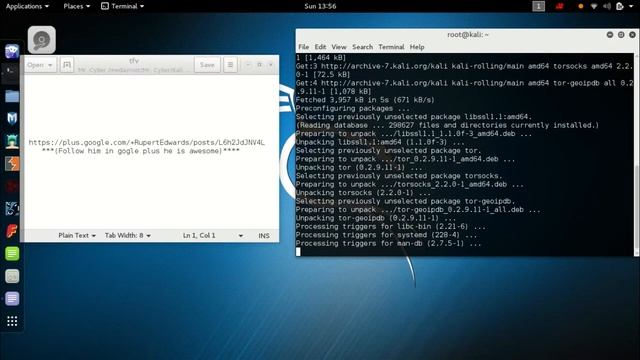Click the terminal cursor prompt block
This screenshot has width=640, height=360.
pos(298,252)
